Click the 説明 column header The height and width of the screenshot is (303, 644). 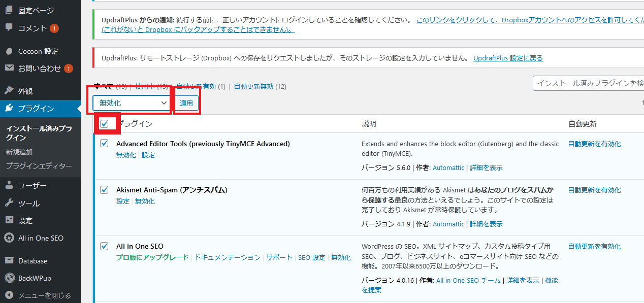click(369, 124)
